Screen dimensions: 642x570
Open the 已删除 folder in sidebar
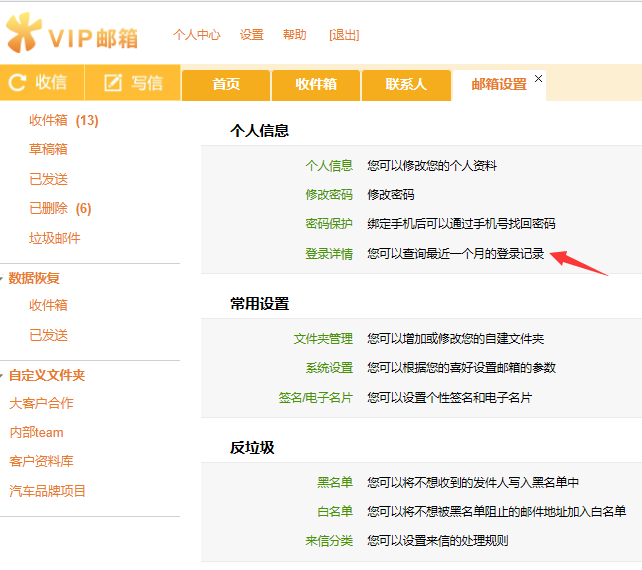(x=48, y=209)
